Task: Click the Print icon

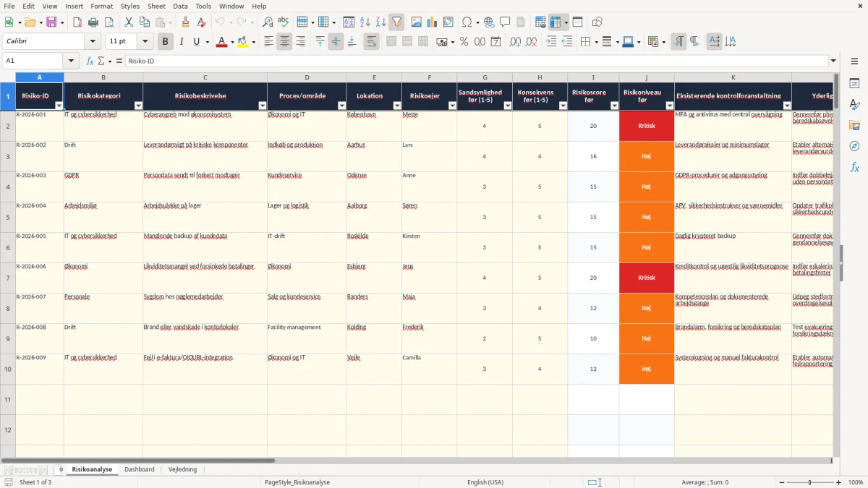Action: point(93,22)
